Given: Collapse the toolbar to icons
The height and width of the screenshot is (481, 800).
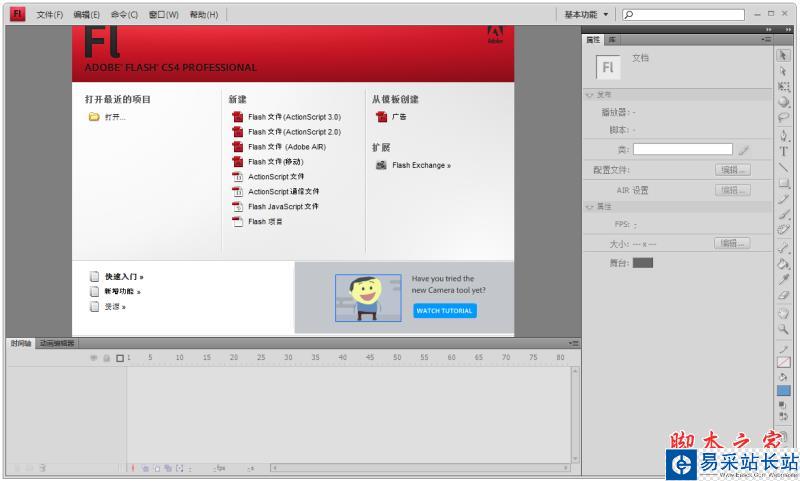Looking at the screenshot, I should click(x=788, y=30).
